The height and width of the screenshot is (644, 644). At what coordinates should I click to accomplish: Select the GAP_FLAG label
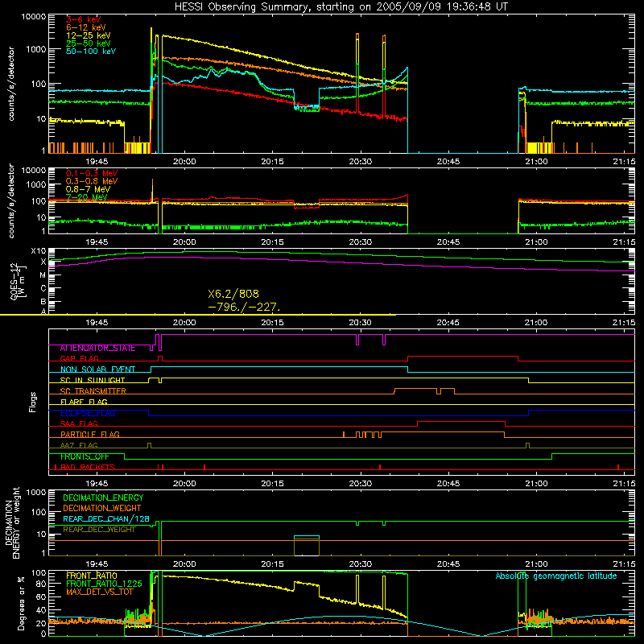pyautogui.click(x=79, y=358)
